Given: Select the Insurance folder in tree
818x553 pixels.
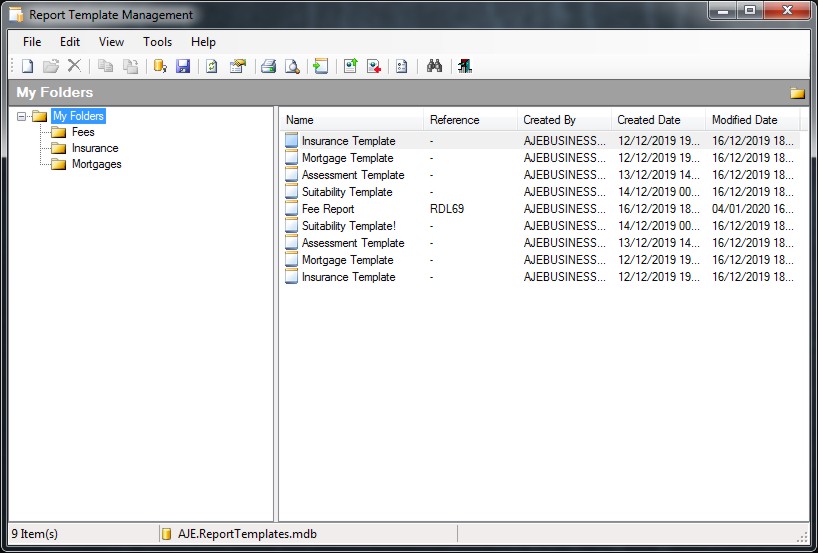Looking at the screenshot, I should click(x=94, y=148).
